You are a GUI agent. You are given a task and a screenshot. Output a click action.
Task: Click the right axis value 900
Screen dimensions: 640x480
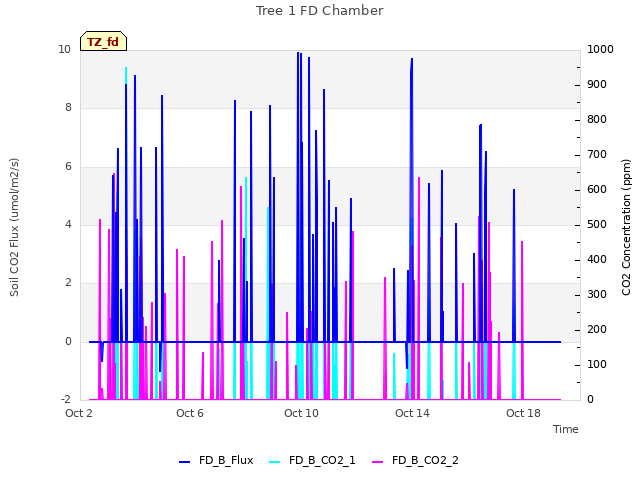[597, 84]
